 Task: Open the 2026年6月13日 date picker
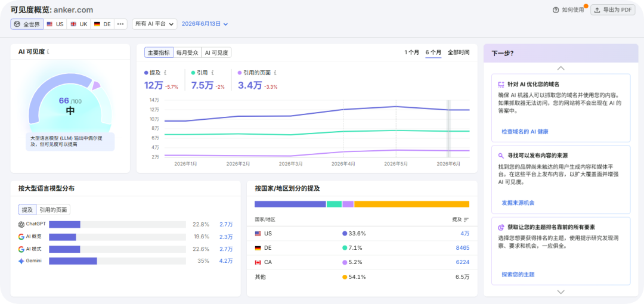coord(205,24)
